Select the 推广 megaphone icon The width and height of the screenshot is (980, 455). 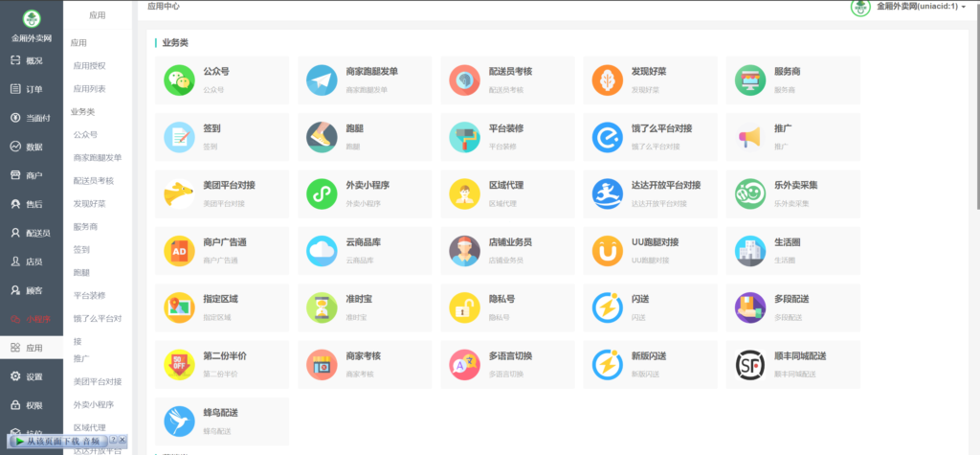(750, 137)
